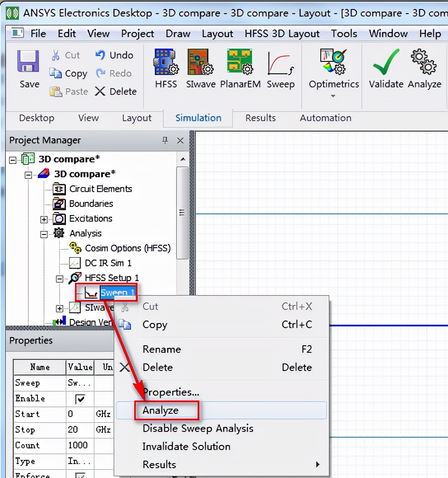Switch to the Results ribbon tab
The height and width of the screenshot is (478, 448).
[x=260, y=118]
